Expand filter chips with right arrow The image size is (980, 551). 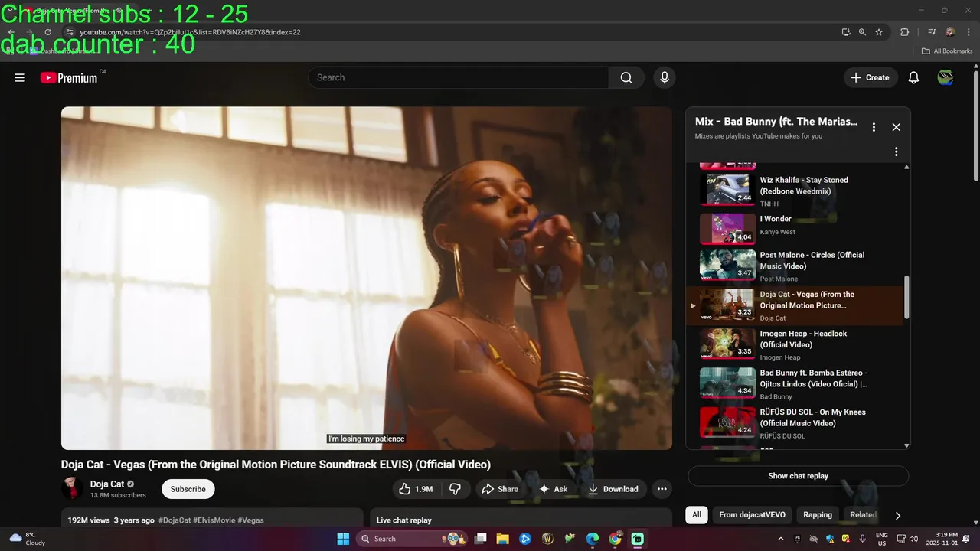point(898,515)
